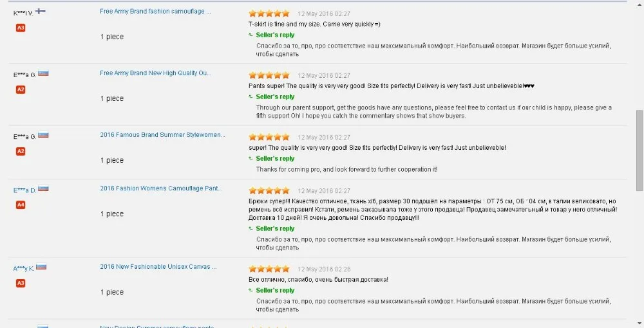Open Free Army Brand New High Quality link
644x328 pixels.
(156, 73)
